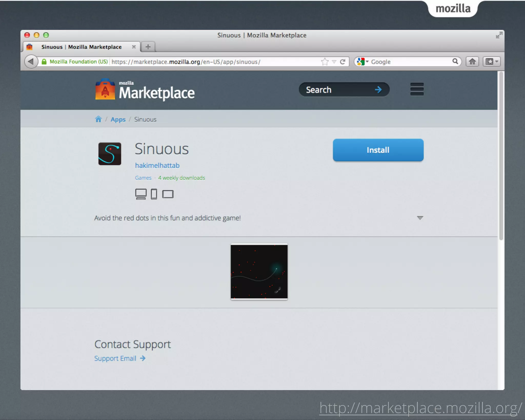Close the Sinuous Mozilla Marketplace tab
The image size is (525, 420).
point(134,47)
